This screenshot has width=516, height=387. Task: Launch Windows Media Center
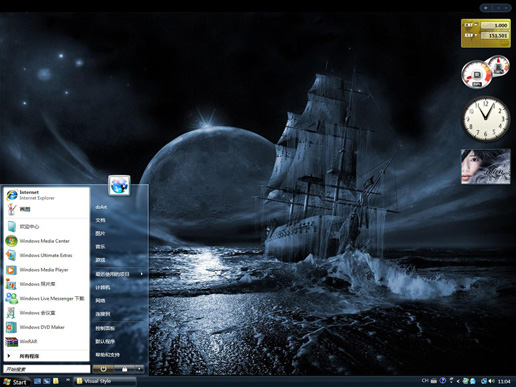point(46,241)
